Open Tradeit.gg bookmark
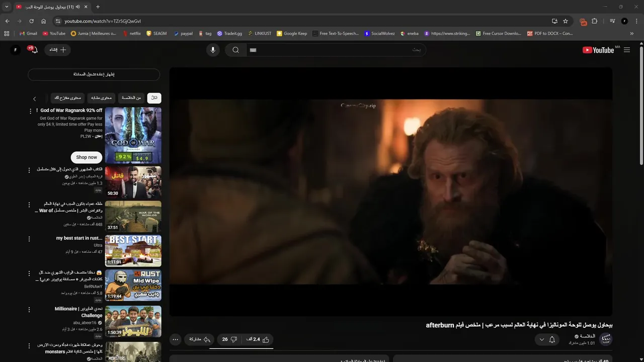This screenshot has height=362, width=644. click(x=229, y=34)
